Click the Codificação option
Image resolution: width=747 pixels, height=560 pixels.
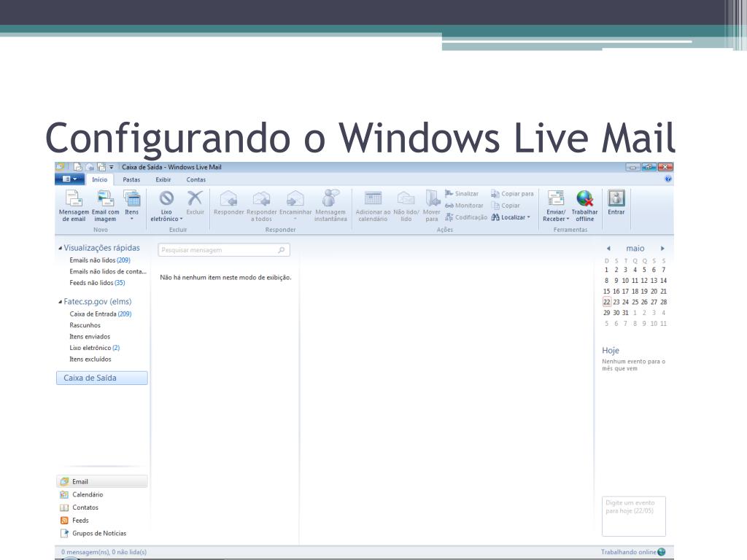(x=466, y=217)
